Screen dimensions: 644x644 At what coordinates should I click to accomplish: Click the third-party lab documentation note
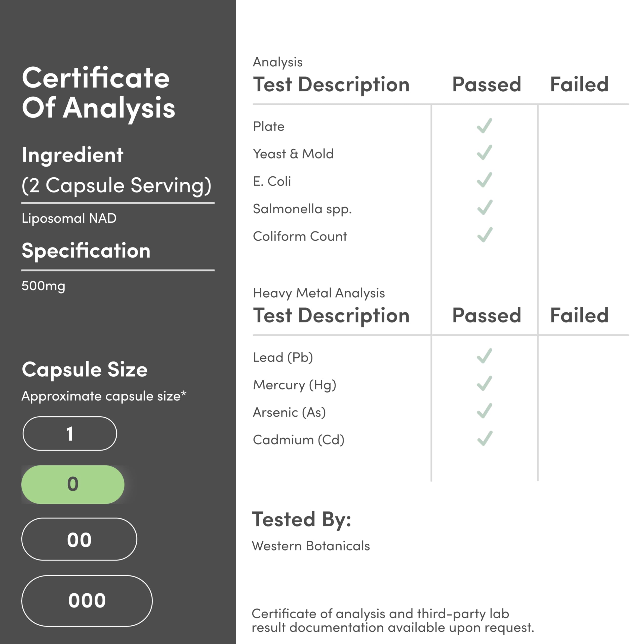click(x=392, y=620)
